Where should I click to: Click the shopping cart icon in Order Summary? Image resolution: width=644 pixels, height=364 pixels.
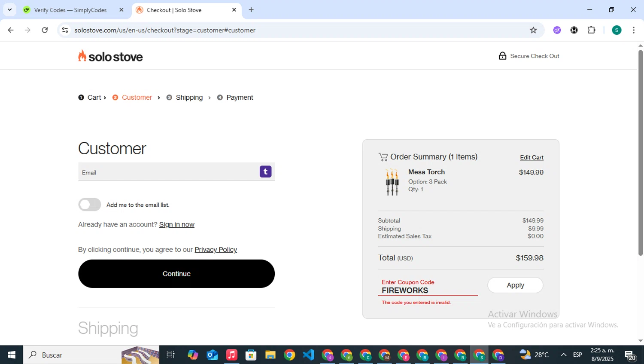(x=383, y=157)
